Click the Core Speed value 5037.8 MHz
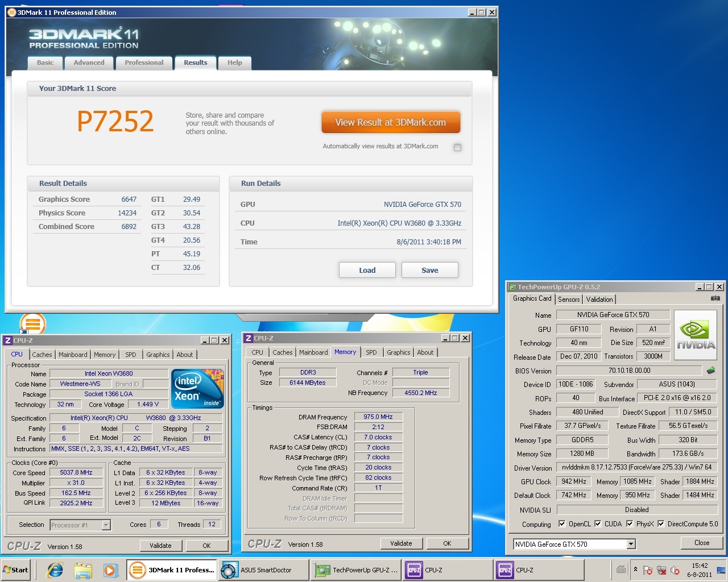 (x=76, y=472)
